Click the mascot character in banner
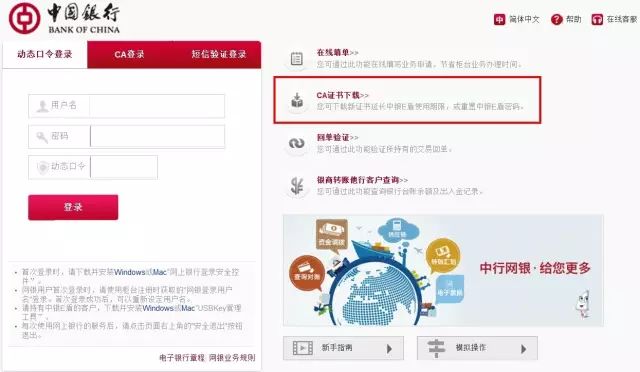The width and height of the screenshot is (640, 372). point(583,303)
